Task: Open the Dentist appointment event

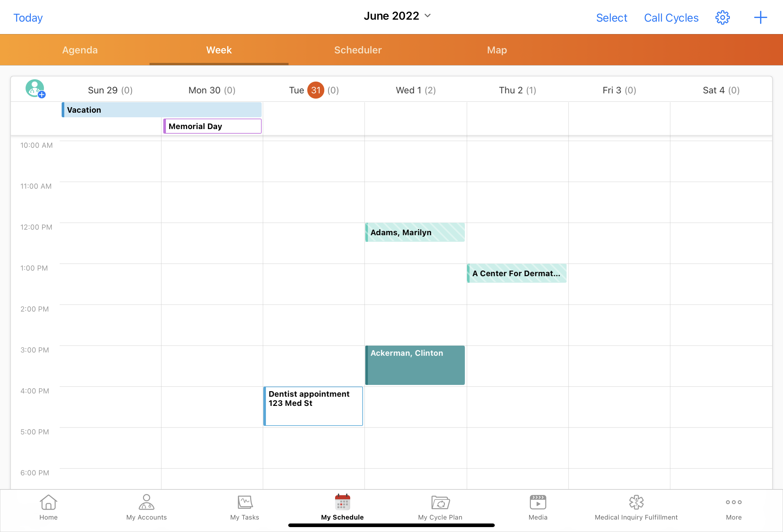Action: [x=313, y=406]
